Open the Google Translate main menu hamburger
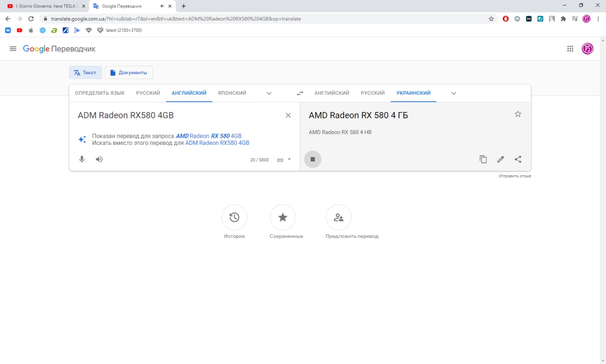The image size is (606, 364). coord(13,49)
